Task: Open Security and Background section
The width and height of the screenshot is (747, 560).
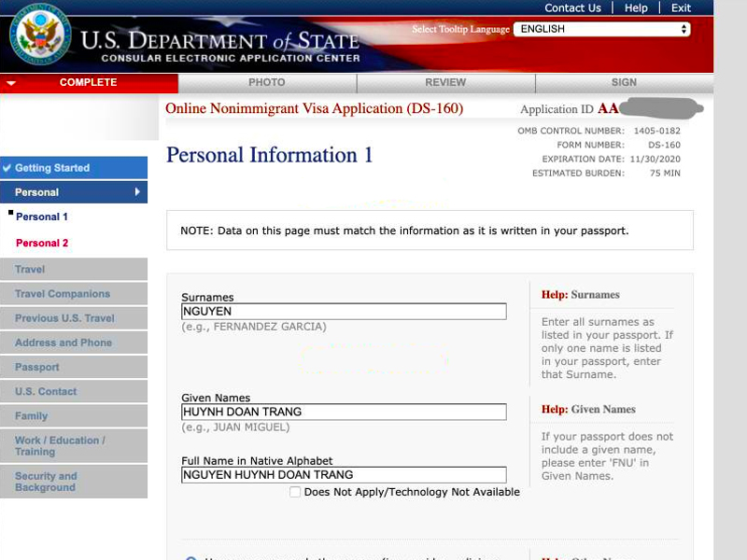Action: [x=74, y=482]
